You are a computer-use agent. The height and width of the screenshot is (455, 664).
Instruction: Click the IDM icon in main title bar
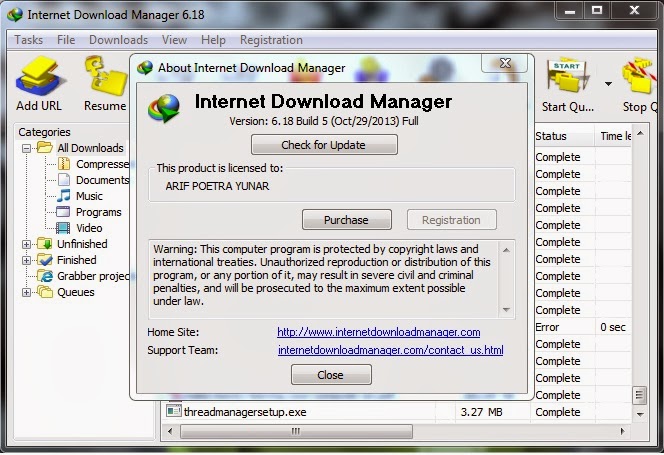pyautogui.click(x=15, y=15)
